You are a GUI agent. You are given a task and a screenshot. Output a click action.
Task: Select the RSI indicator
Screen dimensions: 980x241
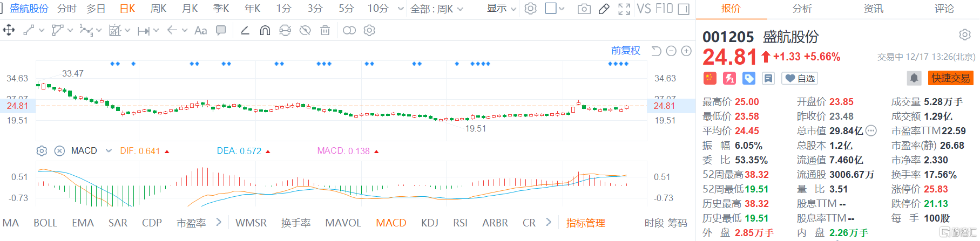coord(461,223)
